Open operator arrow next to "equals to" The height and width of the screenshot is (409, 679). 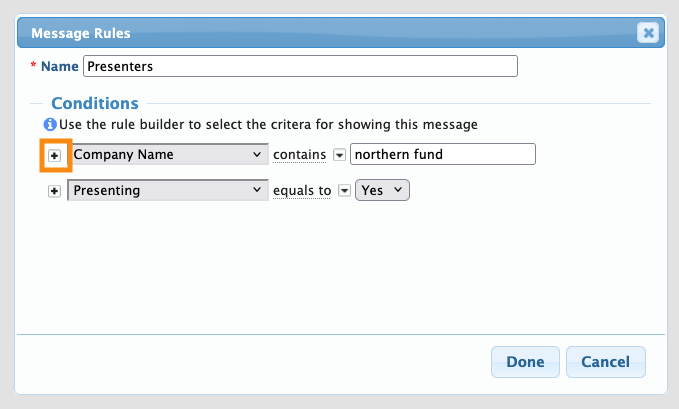pyautogui.click(x=344, y=190)
